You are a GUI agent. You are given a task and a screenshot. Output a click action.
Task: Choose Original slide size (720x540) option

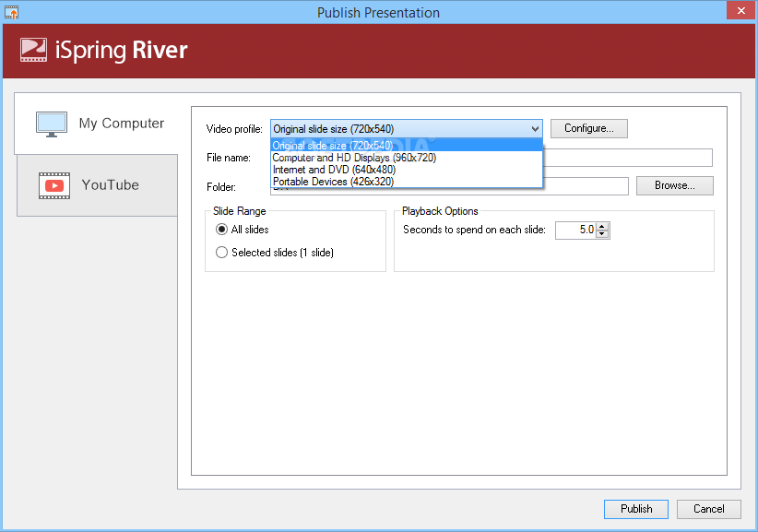click(406, 145)
